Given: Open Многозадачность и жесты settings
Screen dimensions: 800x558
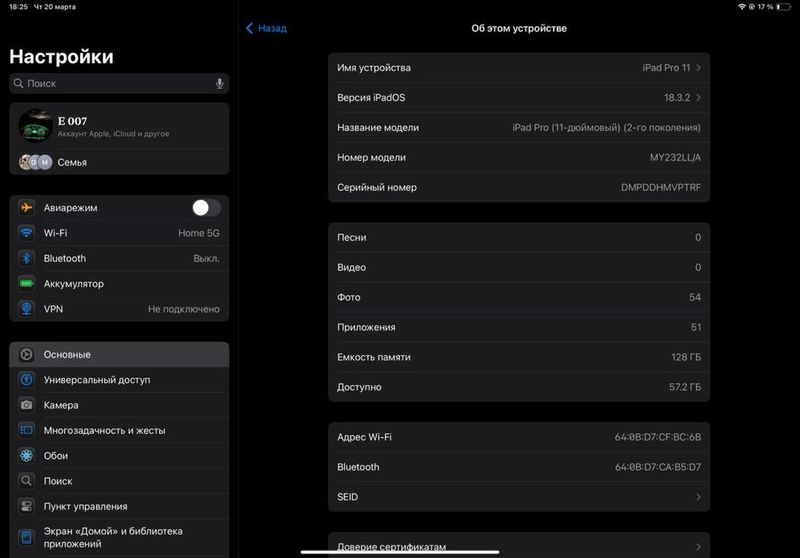Looking at the screenshot, I should pyautogui.click(x=119, y=430).
